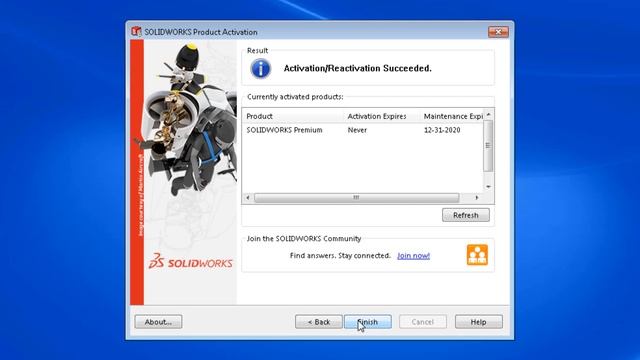Click the 12-31-2020 maintenance date cell
640x360 pixels.
coord(442,130)
